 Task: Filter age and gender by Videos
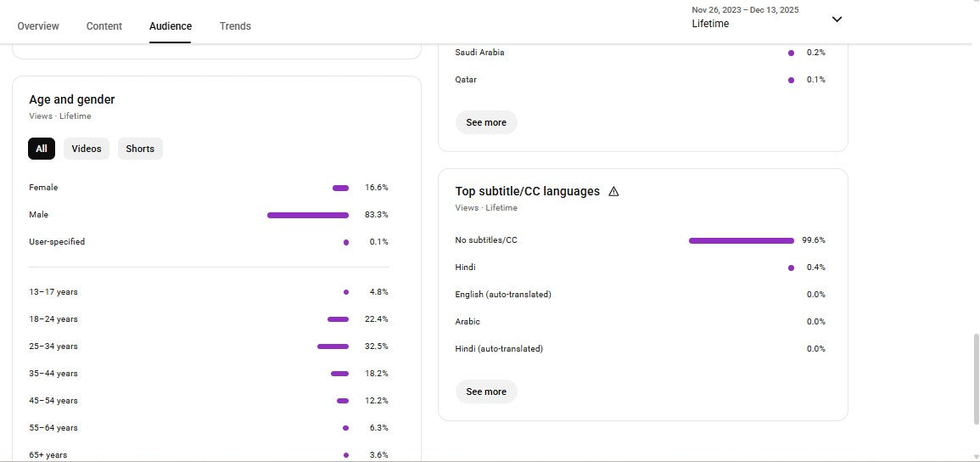tap(87, 149)
